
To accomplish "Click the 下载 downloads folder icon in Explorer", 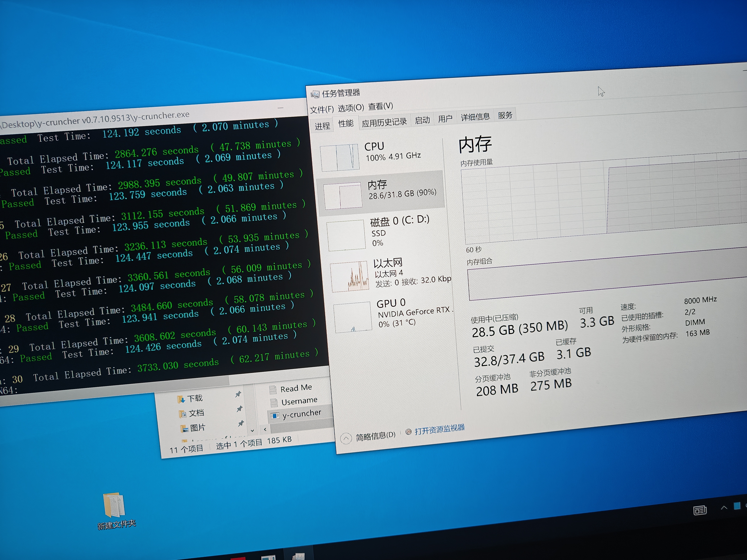I will point(181,400).
